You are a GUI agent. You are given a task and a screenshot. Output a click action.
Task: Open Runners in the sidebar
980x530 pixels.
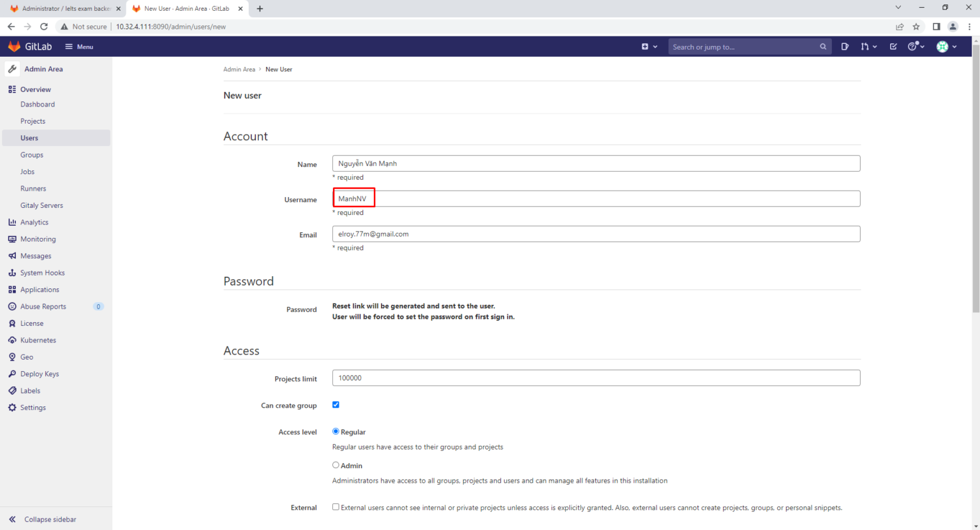[33, 189]
